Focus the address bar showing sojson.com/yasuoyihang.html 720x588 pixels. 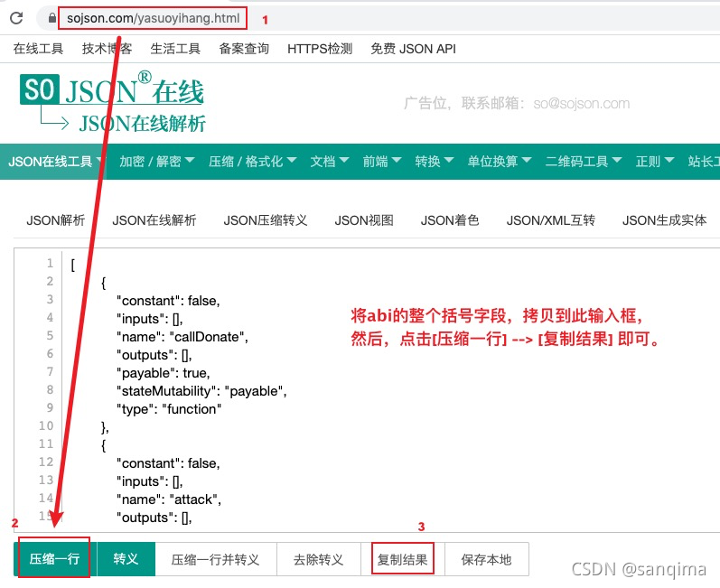tap(153, 18)
